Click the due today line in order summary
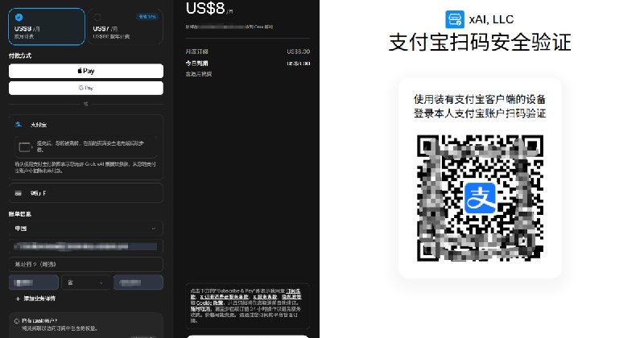This screenshot has height=338, width=644. point(248,64)
